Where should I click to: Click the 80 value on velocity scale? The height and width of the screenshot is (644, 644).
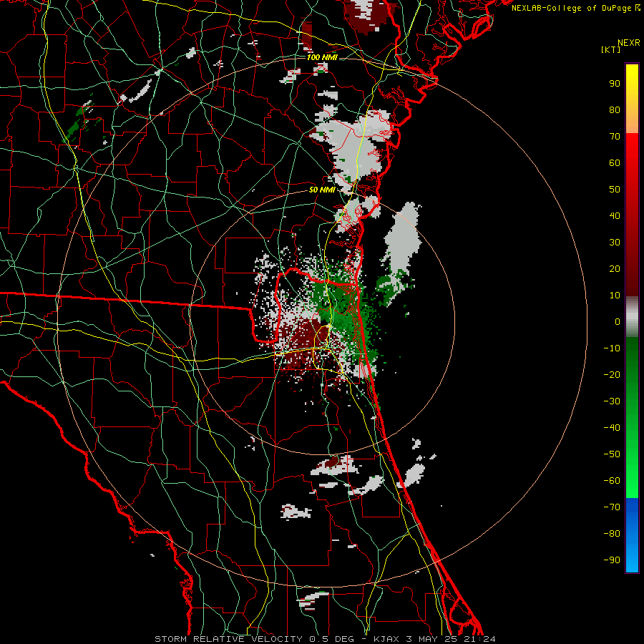coord(615,110)
